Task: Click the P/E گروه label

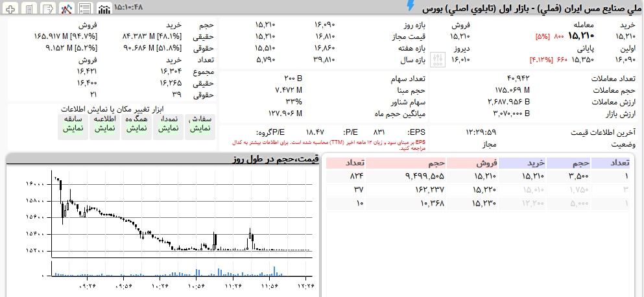Action: tap(270, 132)
